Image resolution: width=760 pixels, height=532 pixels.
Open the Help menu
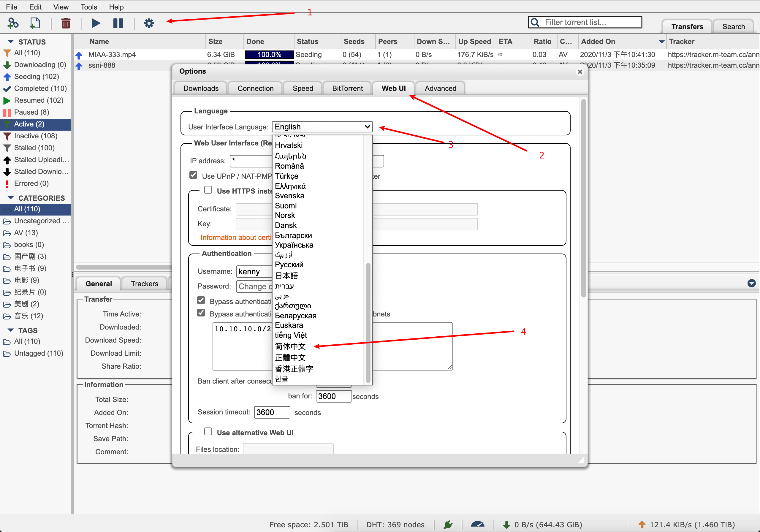(x=116, y=7)
